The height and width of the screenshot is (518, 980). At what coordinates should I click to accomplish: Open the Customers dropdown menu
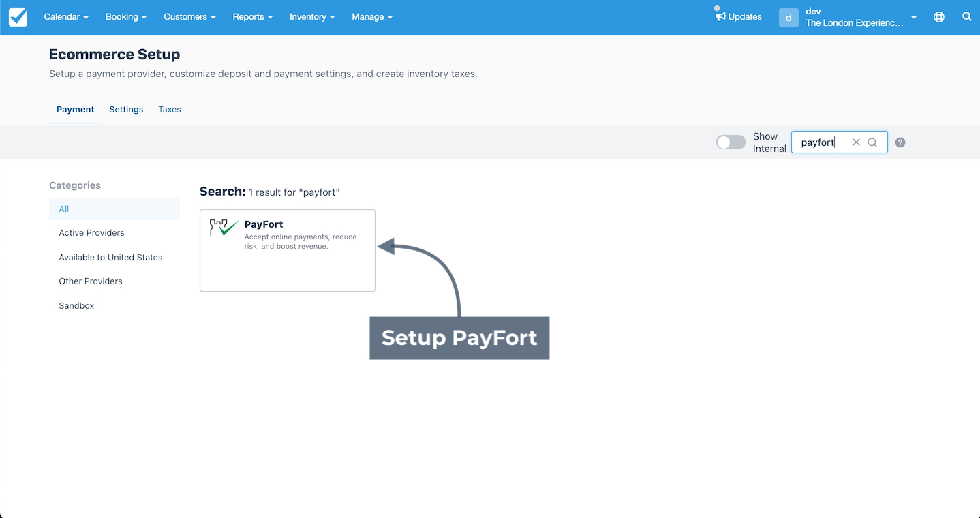[x=189, y=17]
